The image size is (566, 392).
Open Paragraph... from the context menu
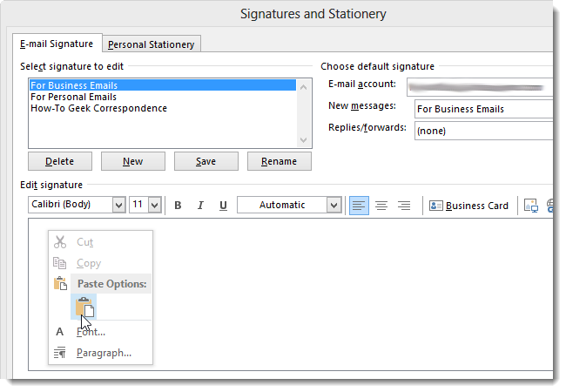pos(101,353)
